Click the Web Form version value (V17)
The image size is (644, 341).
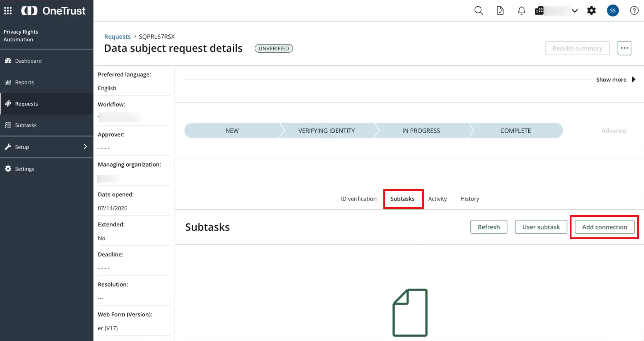click(x=108, y=328)
